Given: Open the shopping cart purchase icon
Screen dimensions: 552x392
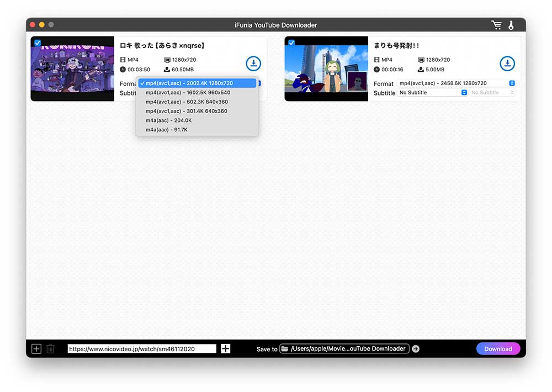Looking at the screenshot, I should 496,25.
